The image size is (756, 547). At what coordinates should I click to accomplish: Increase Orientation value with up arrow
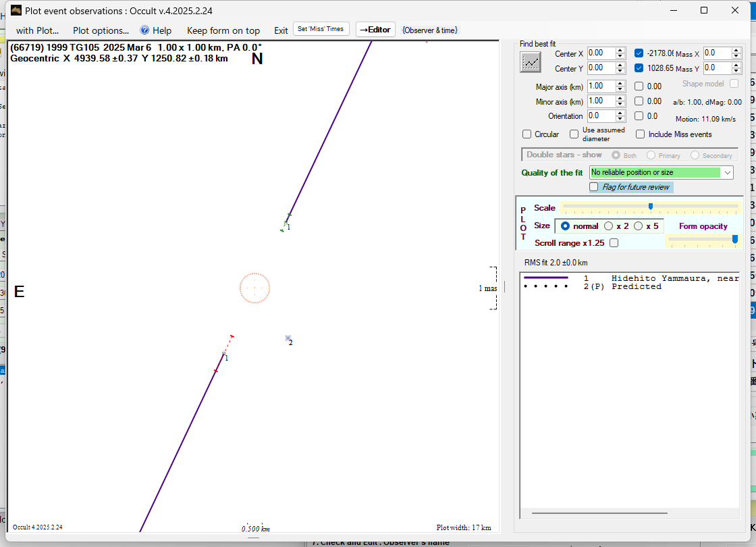click(x=620, y=113)
